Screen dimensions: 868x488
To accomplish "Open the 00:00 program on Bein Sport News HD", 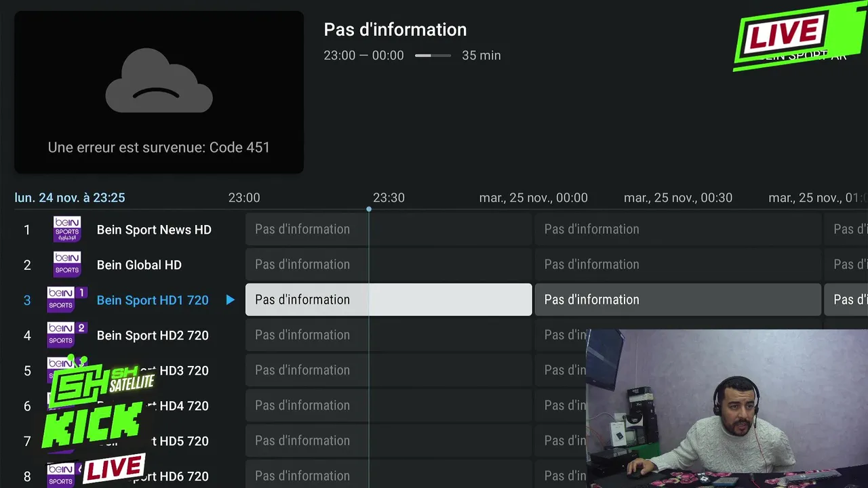I will 678,229.
